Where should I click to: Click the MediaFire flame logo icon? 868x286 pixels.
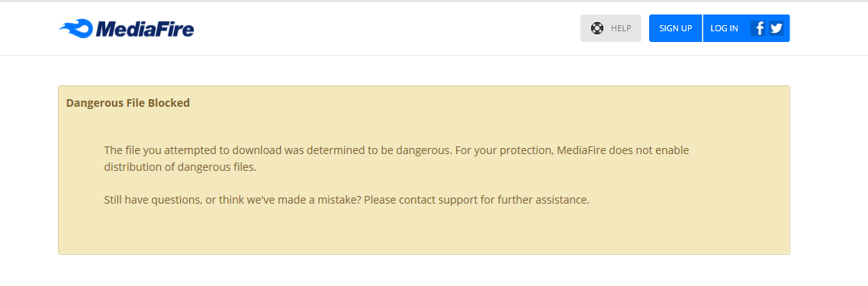(x=76, y=28)
